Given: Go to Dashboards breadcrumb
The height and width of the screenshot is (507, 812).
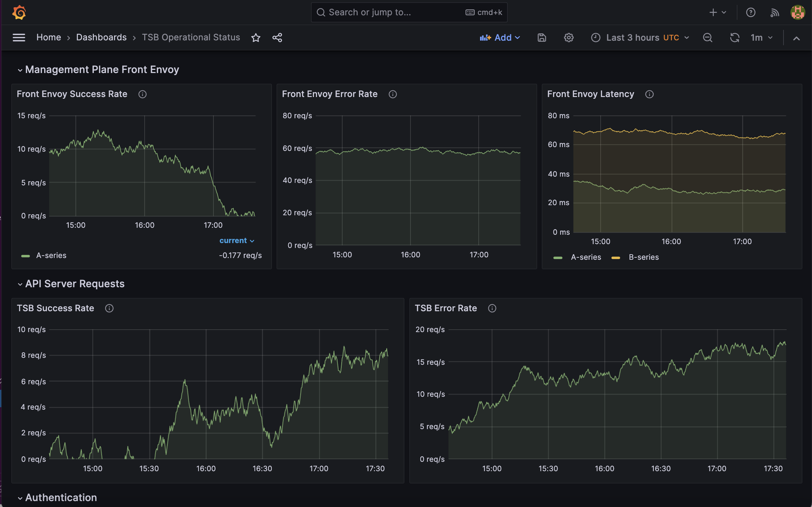Looking at the screenshot, I should click(x=101, y=38).
